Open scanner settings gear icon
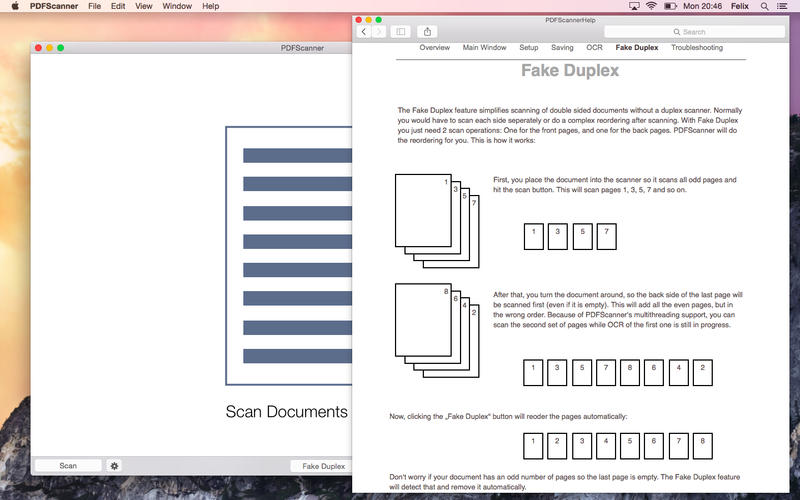Viewport: 800px width, 500px height. (114, 466)
